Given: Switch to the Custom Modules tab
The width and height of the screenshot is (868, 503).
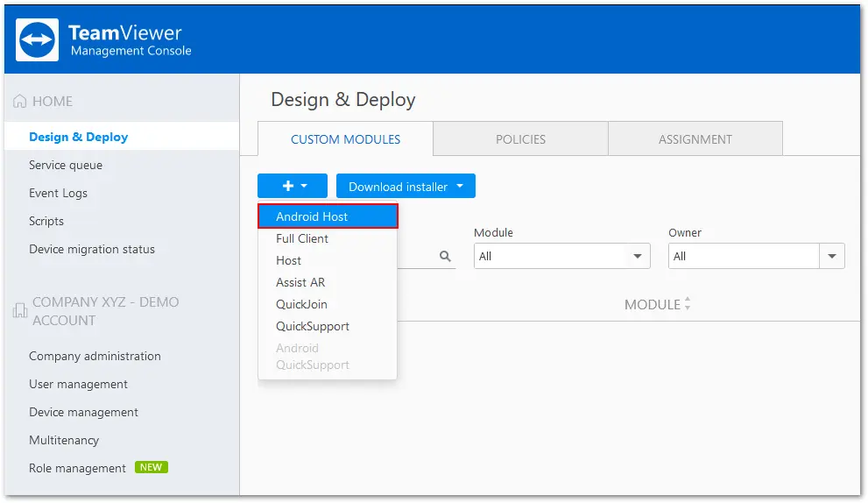Looking at the screenshot, I should point(345,139).
